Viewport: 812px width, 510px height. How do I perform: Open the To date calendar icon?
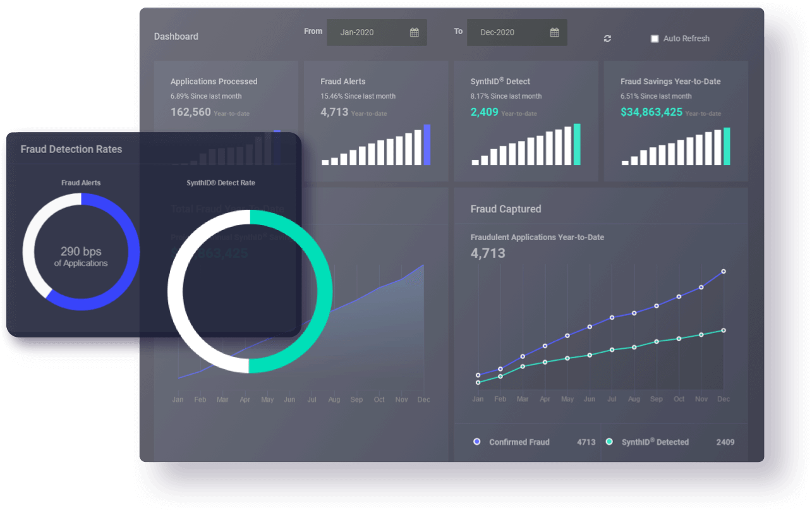554,32
